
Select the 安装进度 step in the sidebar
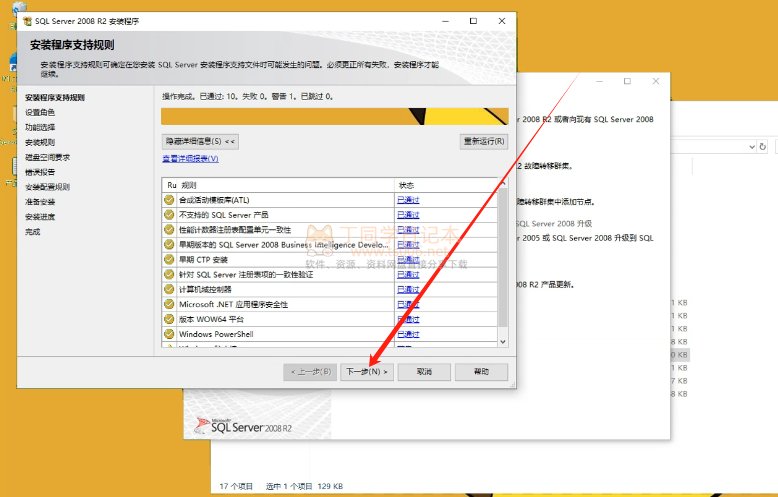[40, 217]
